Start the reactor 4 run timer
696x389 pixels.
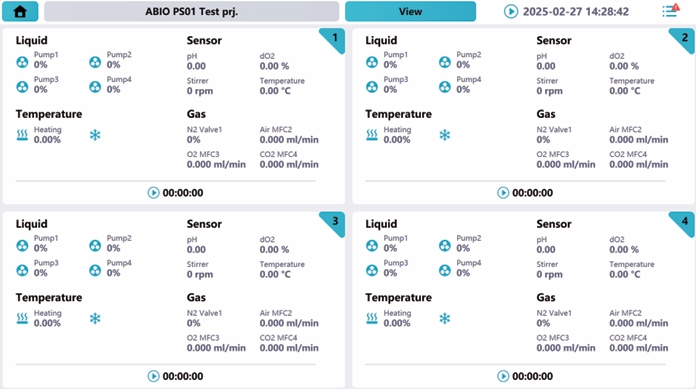coord(503,376)
